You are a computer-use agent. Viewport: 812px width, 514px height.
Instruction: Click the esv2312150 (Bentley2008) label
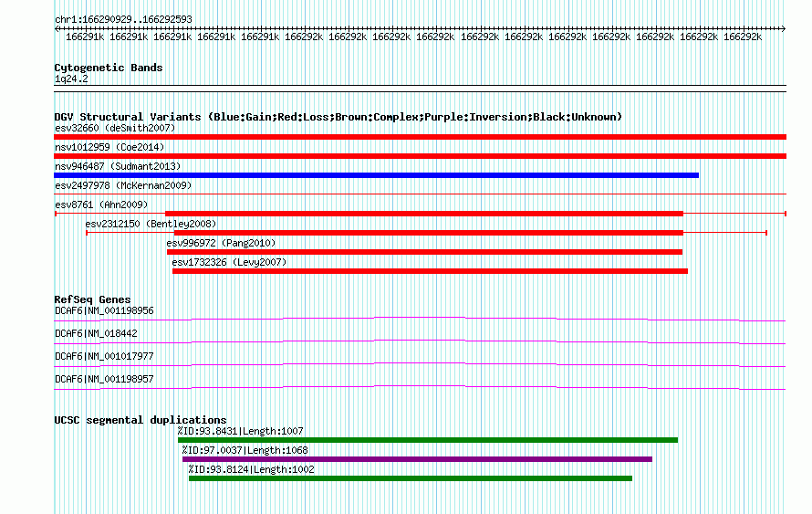[151, 224]
